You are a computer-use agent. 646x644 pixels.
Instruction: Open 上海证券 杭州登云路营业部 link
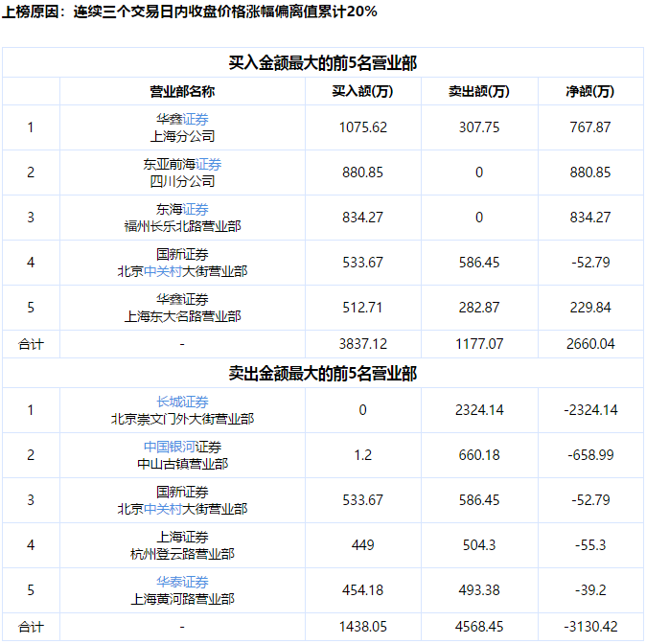(182, 545)
